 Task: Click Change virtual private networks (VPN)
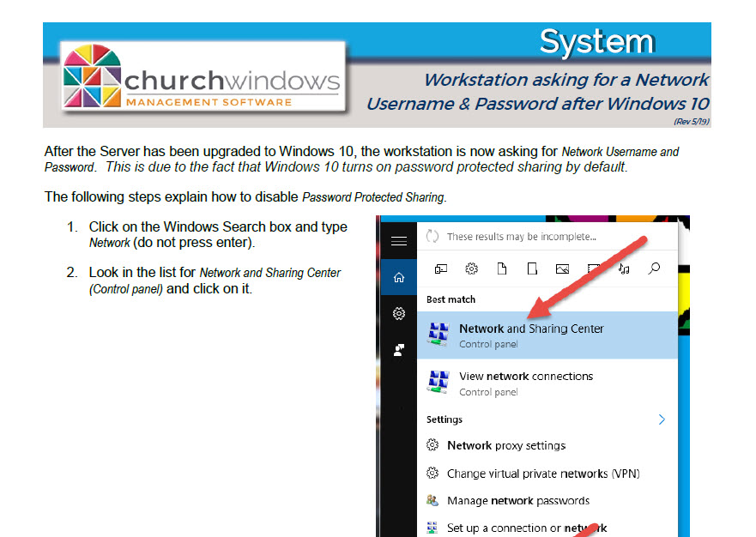click(x=542, y=474)
